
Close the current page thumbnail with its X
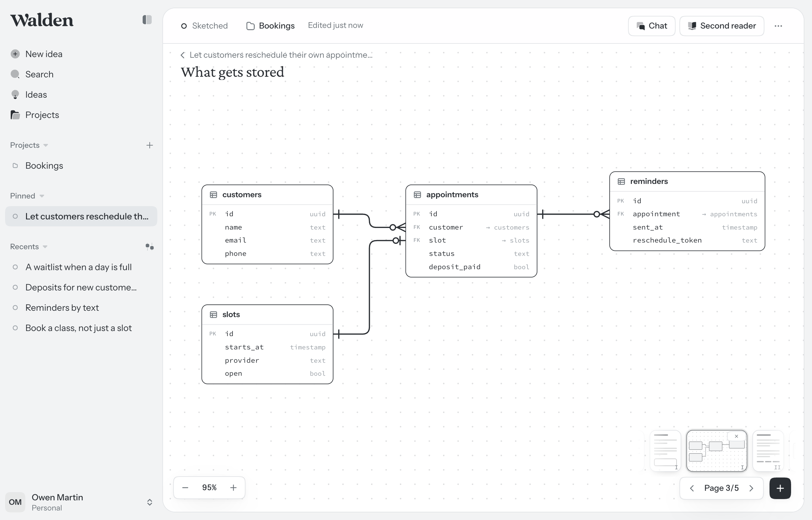(736, 436)
